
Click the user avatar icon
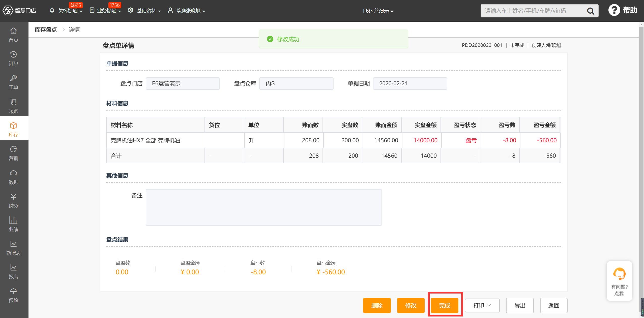[170, 10]
